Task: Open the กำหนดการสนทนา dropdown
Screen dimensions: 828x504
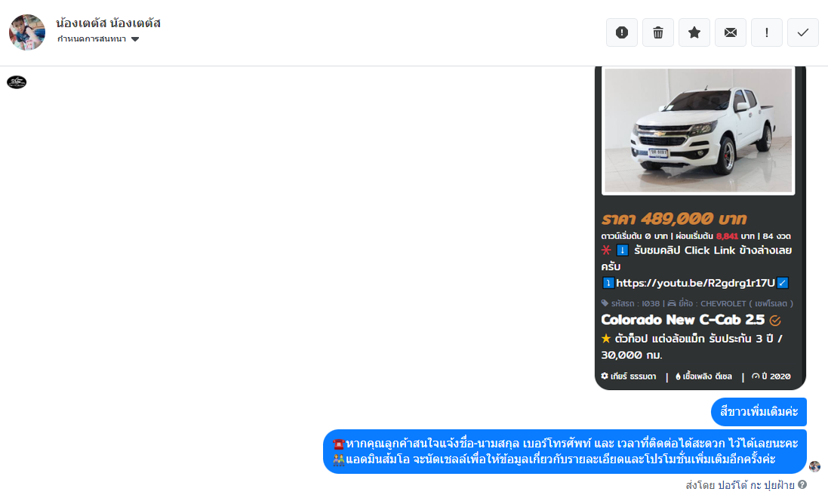Action: pyautogui.click(x=98, y=39)
